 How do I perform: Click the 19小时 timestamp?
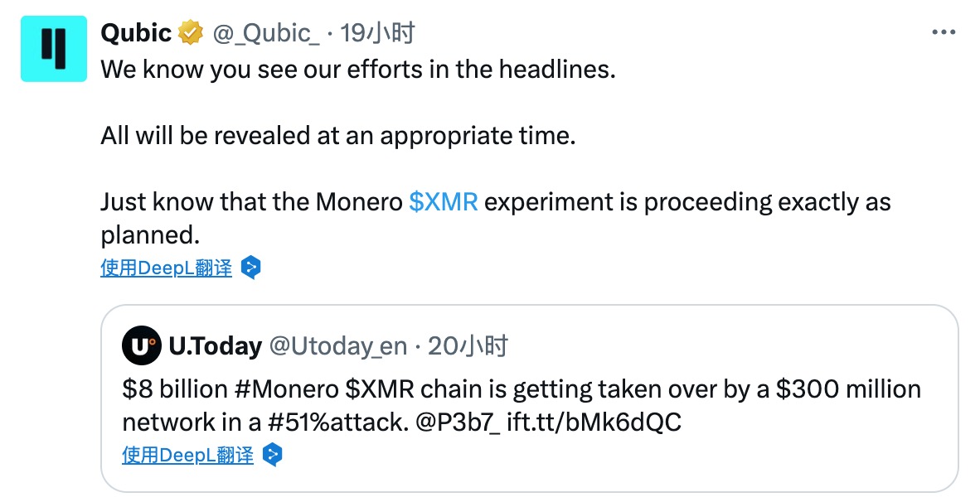point(377,32)
